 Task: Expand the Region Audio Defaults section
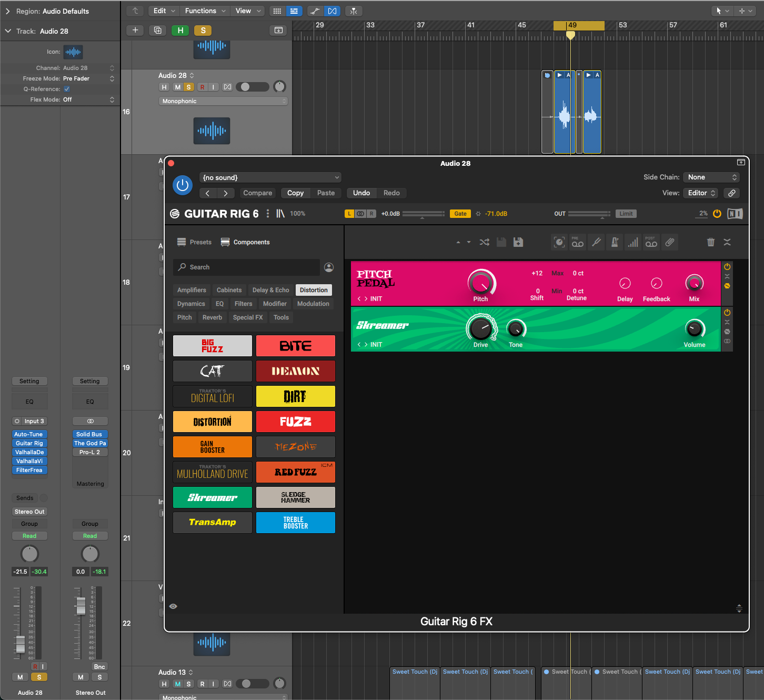tap(7, 11)
